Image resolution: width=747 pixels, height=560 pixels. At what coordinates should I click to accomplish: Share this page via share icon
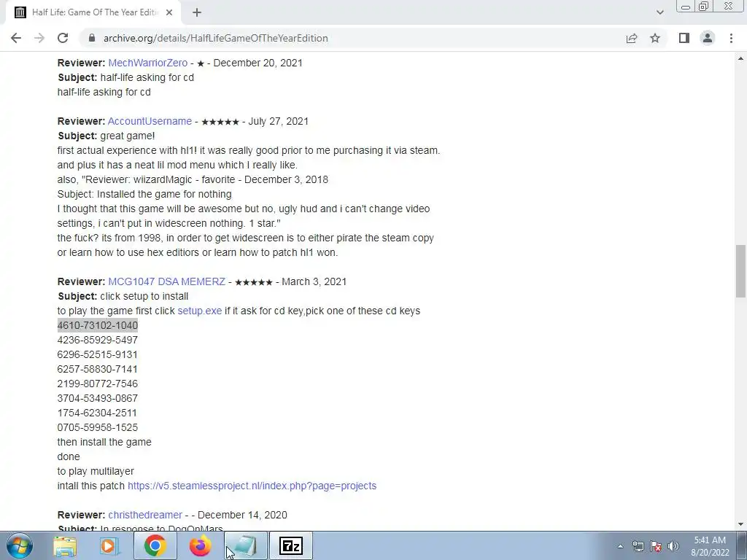tap(632, 38)
